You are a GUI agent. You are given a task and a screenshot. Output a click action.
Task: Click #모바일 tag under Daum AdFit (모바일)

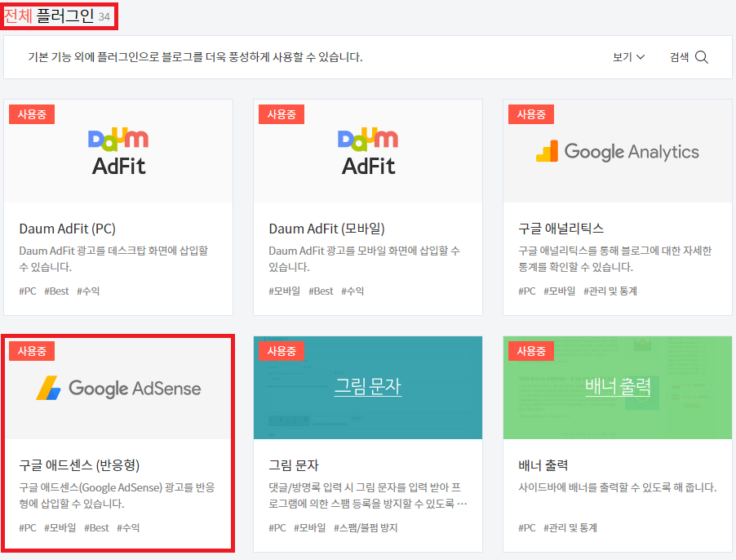click(x=285, y=291)
